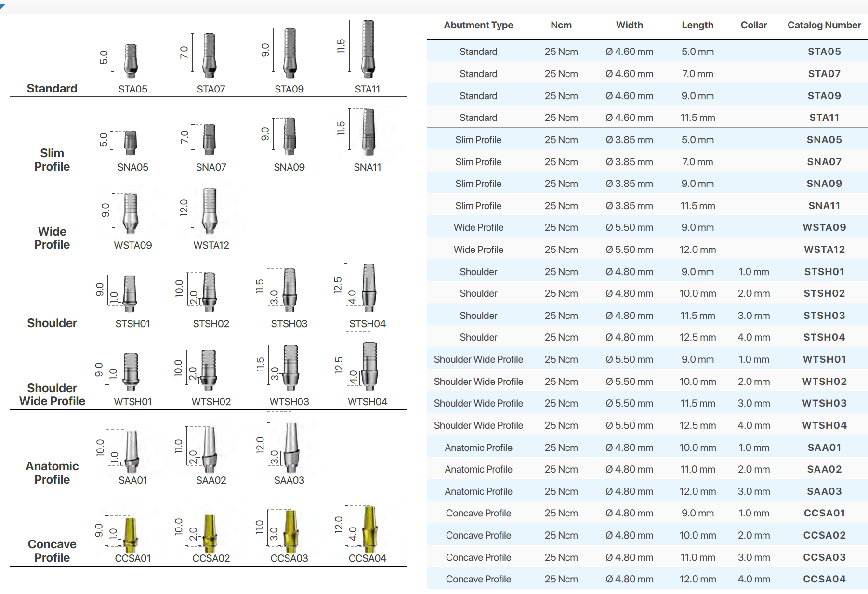Click the Abutment Type column header
Image resolution: width=868 pixels, height=594 pixels.
click(478, 25)
